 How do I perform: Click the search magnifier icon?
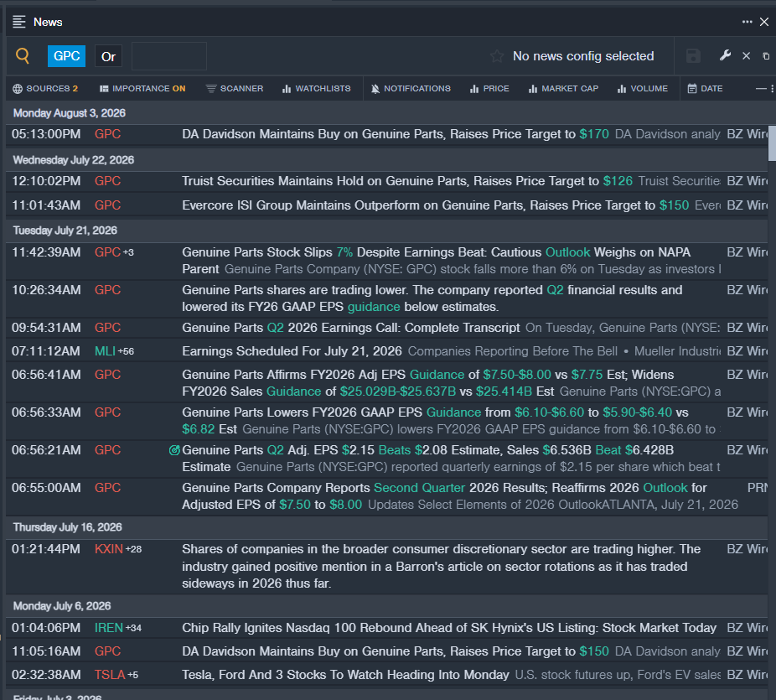[23, 56]
